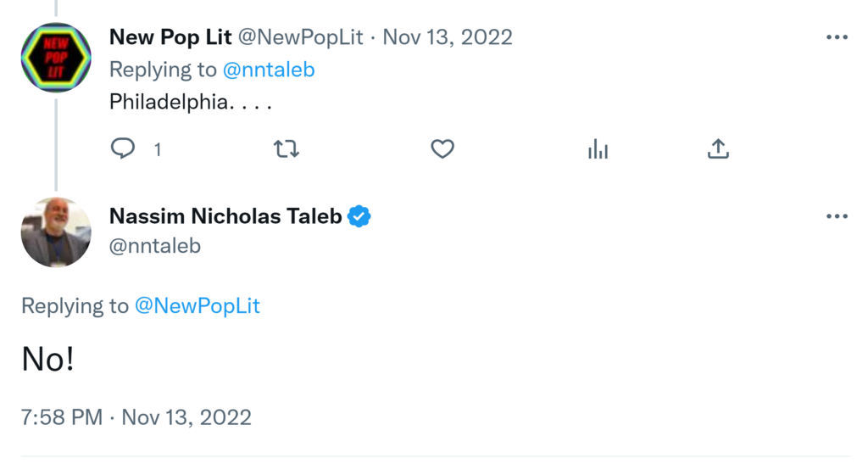Click the reply count number 1

tap(158, 150)
